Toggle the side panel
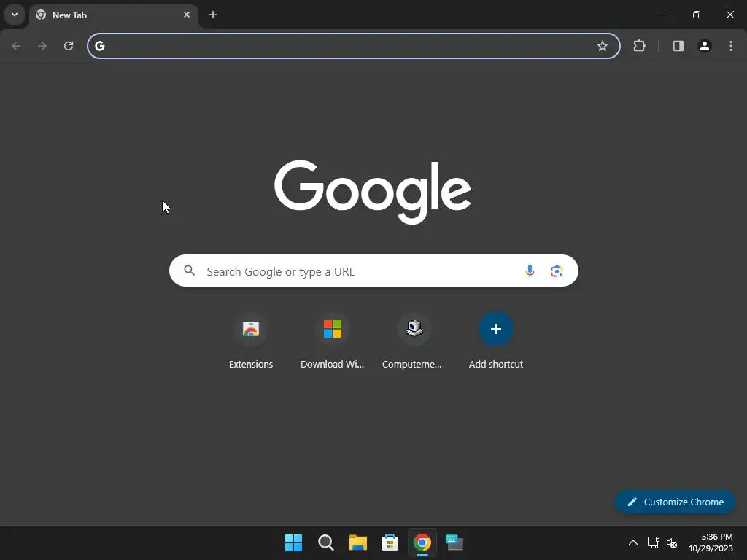This screenshot has height=560, width=747. (x=678, y=46)
